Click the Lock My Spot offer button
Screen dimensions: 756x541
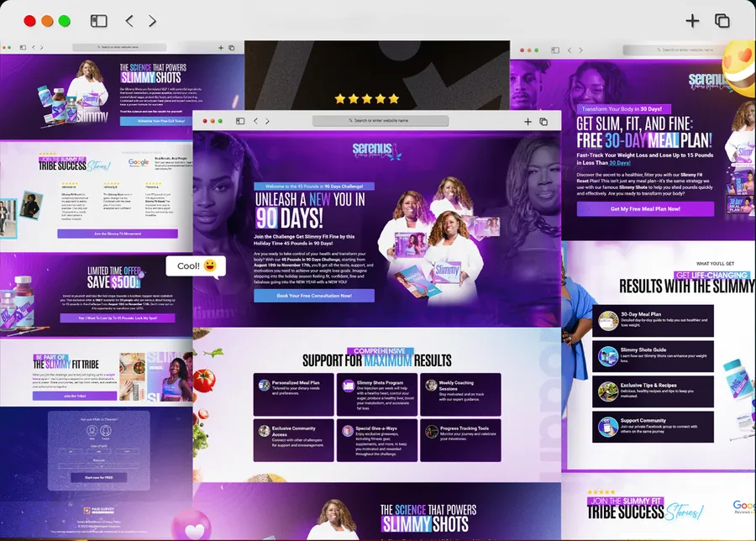click(118, 318)
